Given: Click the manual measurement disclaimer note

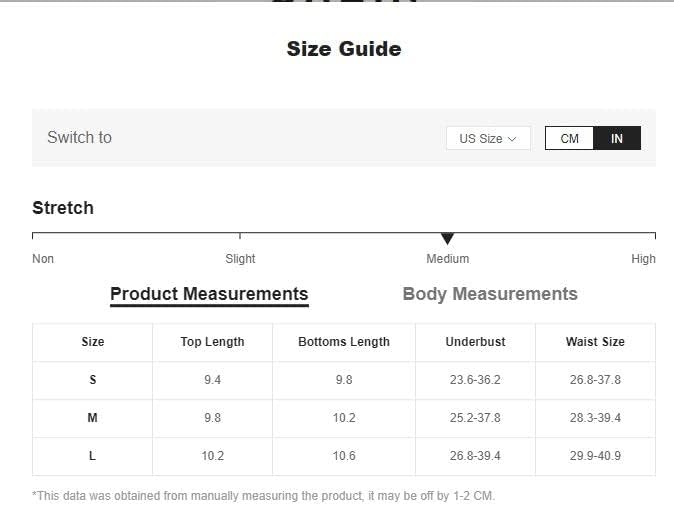Looking at the screenshot, I should (263, 496).
